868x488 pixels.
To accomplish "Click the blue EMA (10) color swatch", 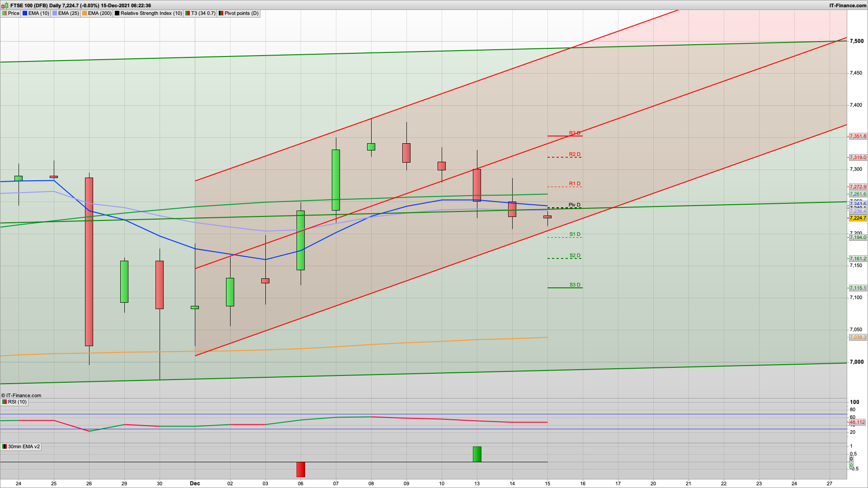I will (25, 13).
